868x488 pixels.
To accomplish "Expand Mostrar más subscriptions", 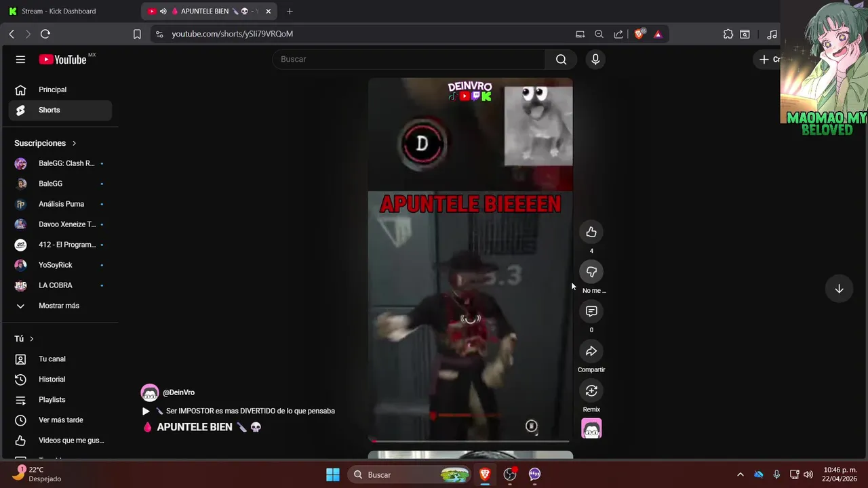I will pos(60,306).
